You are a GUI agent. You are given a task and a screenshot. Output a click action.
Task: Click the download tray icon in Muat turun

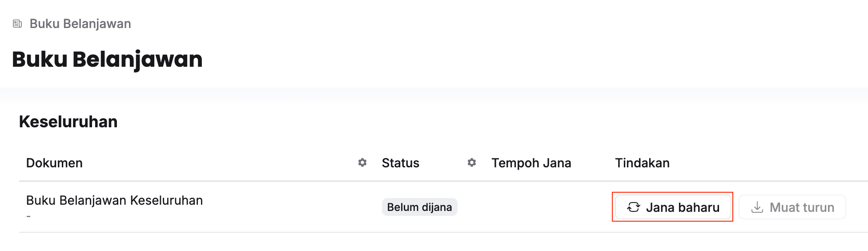757,207
